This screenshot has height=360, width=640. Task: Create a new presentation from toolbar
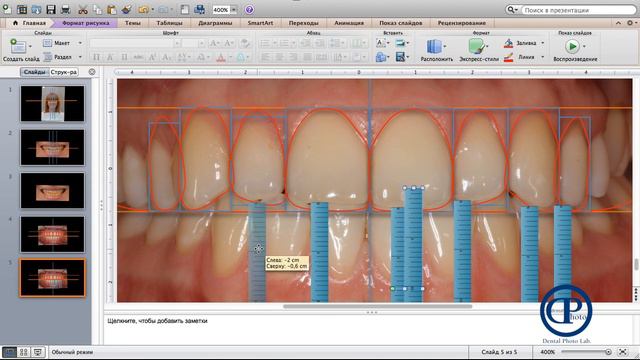pos(7,9)
